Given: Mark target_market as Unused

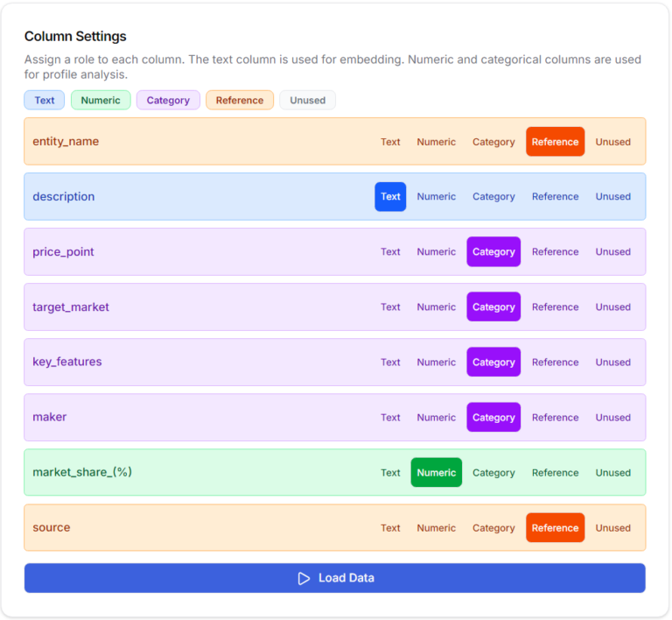Looking at the screenshot, I should (612, 307).
